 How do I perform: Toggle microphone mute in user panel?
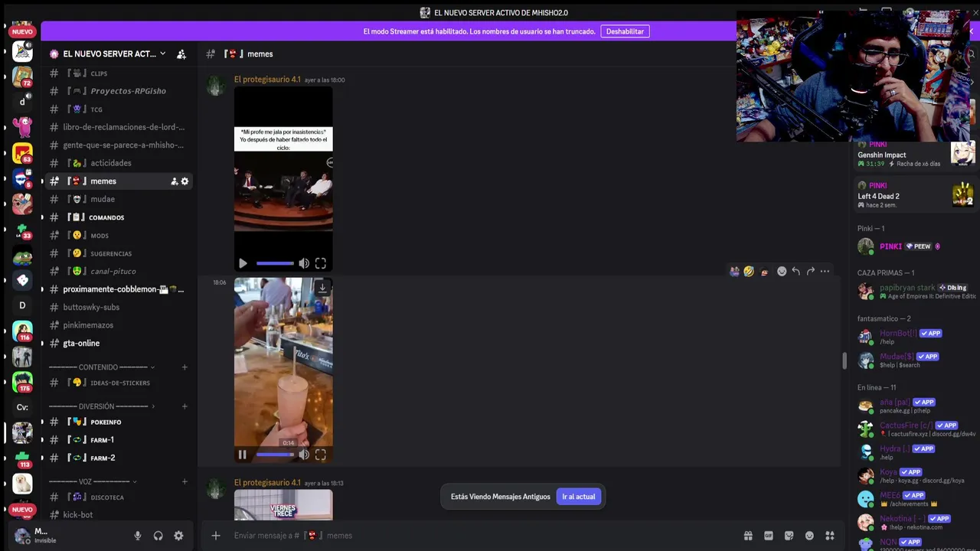(x=138, y=536)
